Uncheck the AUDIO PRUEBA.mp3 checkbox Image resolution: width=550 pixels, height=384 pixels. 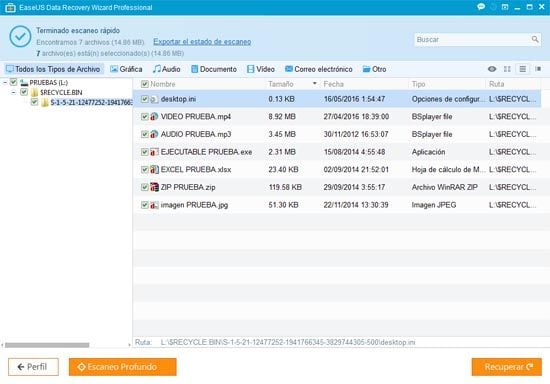tap(145, 134)
